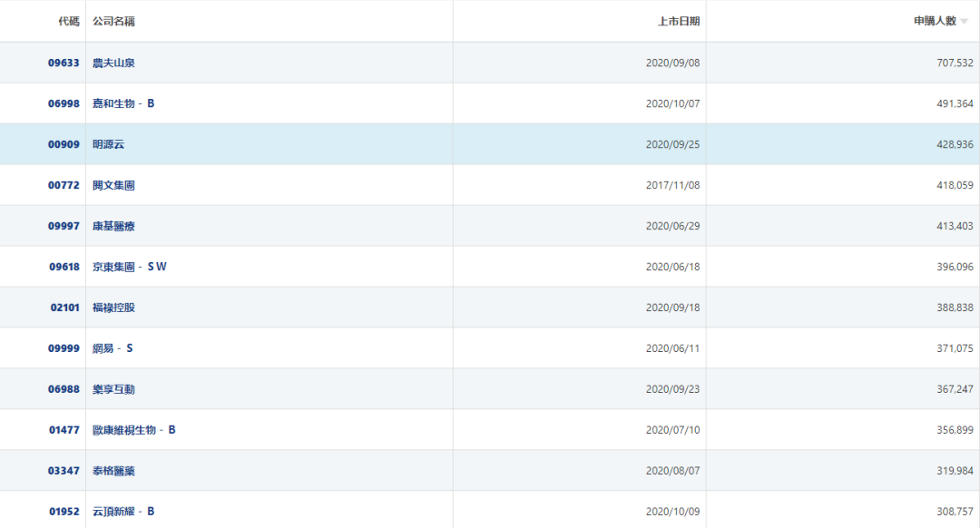980x528 pixels.
Task: Select listing date 2020/09/08
Action: [672, 63]
